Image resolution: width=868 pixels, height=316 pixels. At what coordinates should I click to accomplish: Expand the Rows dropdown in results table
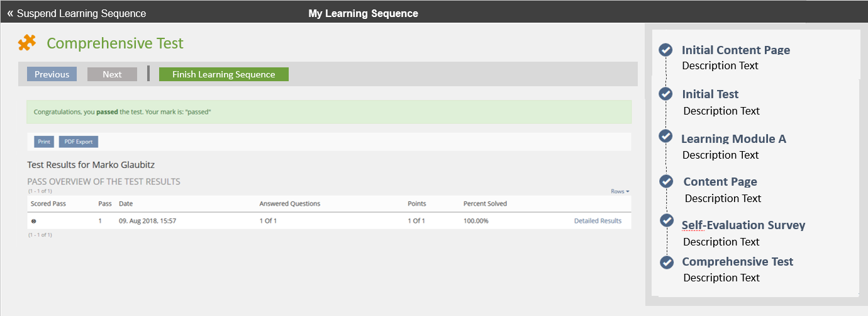(620, 191)
